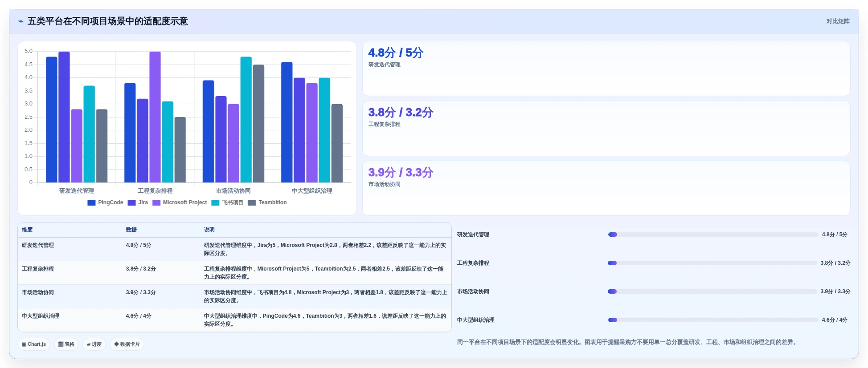Click the 研发迭代管理 progress bar
The height and width of the screenshot is (368, 868).
coord(713,235)
